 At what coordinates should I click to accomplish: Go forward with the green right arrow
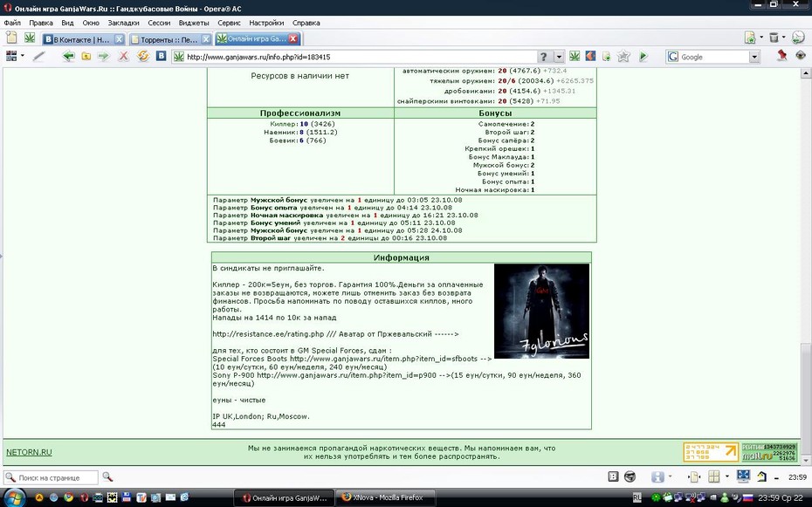point(104,57)
